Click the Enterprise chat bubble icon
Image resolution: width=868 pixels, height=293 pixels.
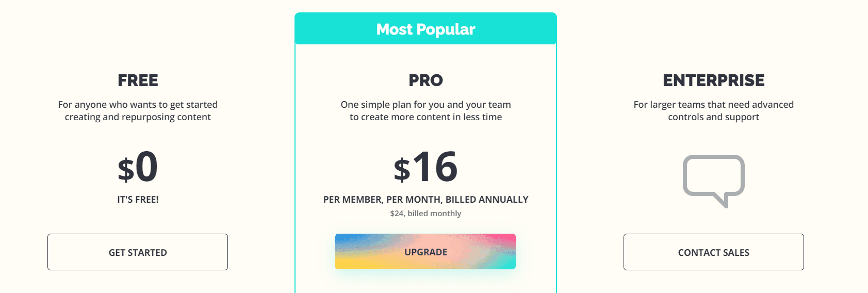714,181
